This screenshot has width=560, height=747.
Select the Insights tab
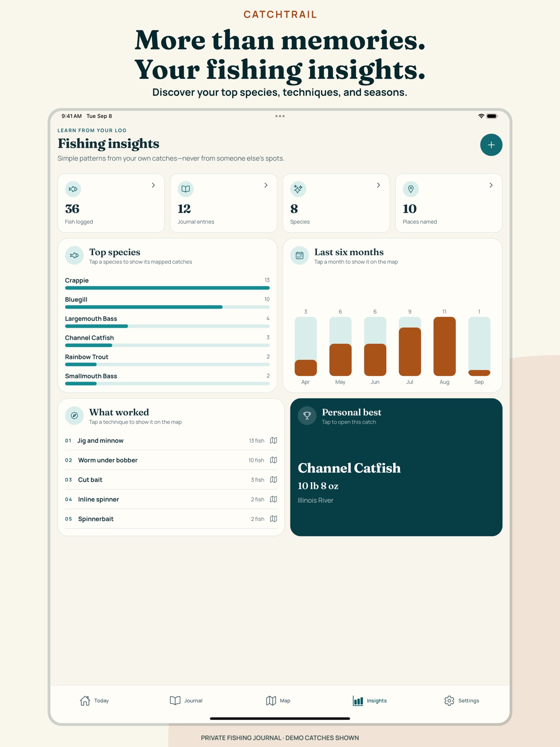tap(369, 701)
